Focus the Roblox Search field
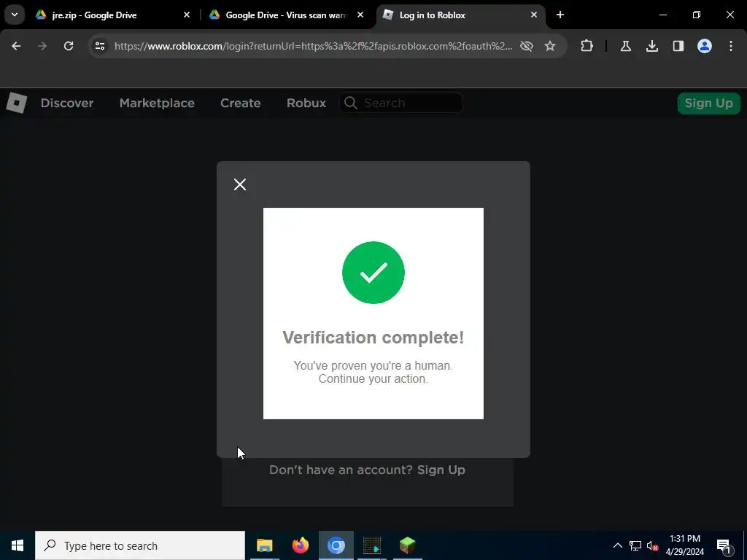 (x=401, y=103)
